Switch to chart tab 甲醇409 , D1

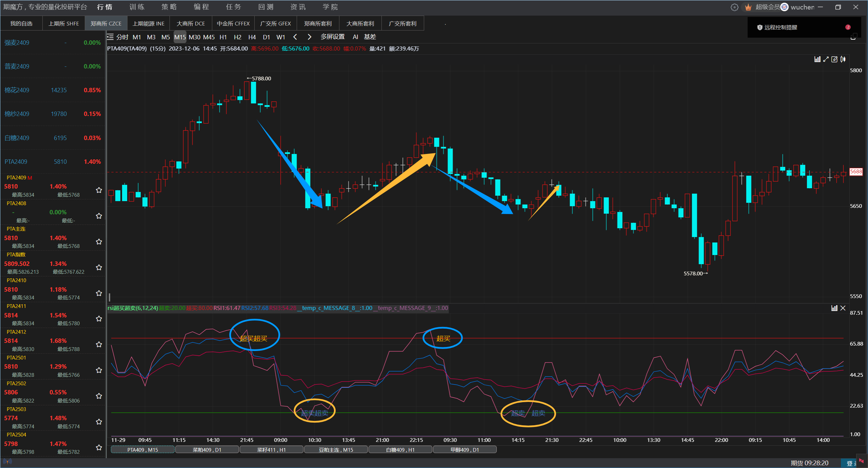[465, 450]
